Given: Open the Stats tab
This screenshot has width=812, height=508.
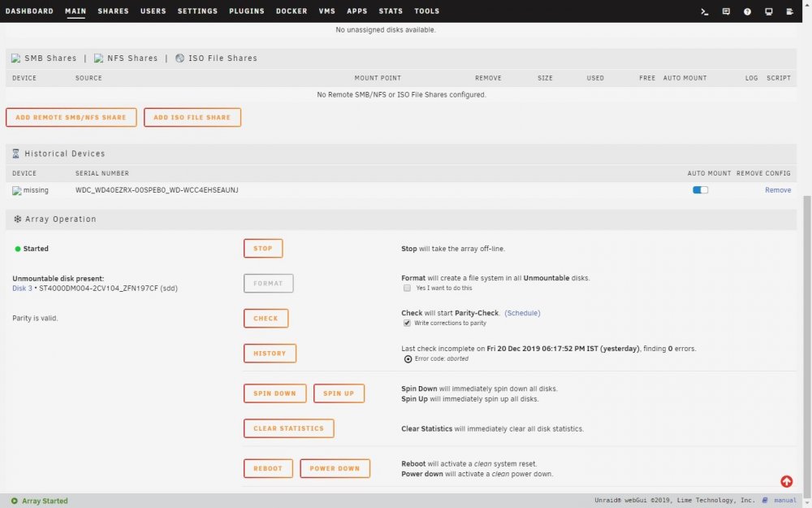Looking at the screenshot, I should pyautogui.click(x=391, y=11).
